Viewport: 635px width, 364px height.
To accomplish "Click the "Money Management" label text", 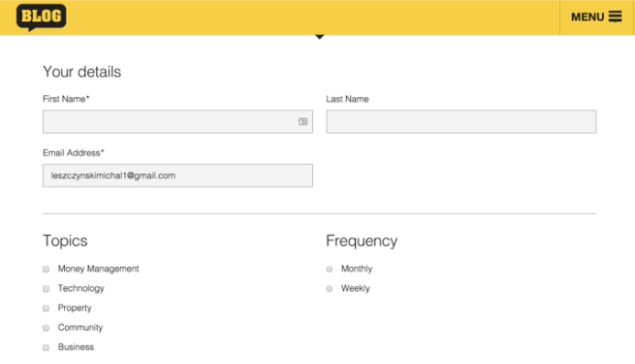I will 99,269.
